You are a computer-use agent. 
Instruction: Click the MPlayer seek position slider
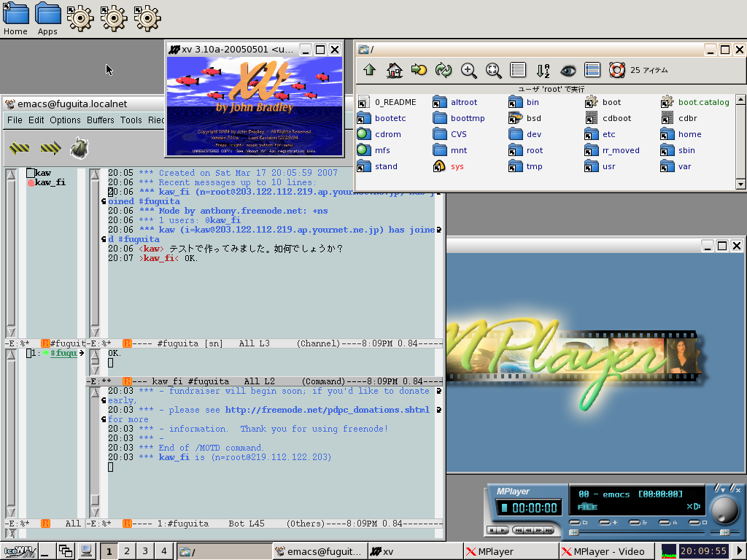(627, 533)
